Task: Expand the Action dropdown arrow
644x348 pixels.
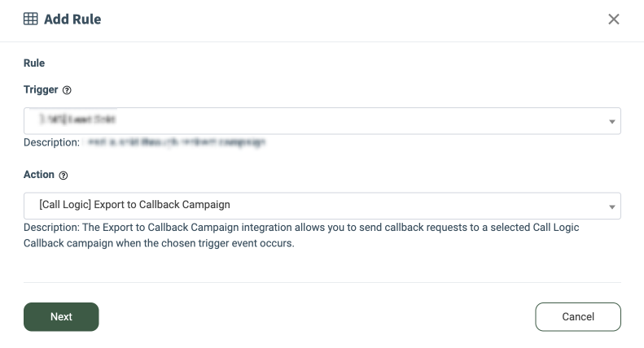Action: coord(611,207)
